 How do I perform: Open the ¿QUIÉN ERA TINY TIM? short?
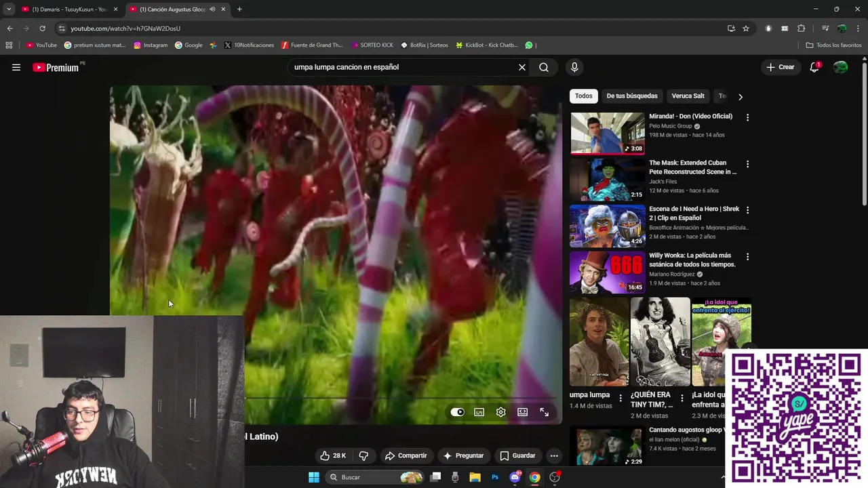point(660,342)
